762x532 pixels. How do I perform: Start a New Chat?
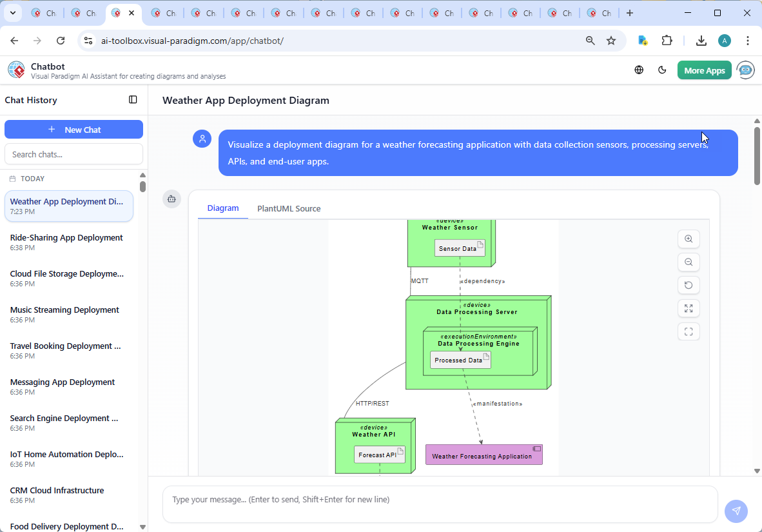tap(73, 129)
